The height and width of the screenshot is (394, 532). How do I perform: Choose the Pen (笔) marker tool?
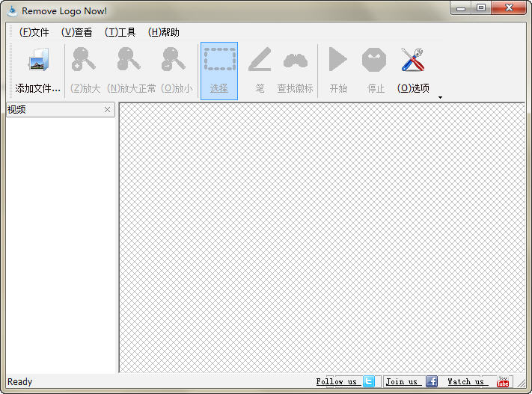click(260, 59)
